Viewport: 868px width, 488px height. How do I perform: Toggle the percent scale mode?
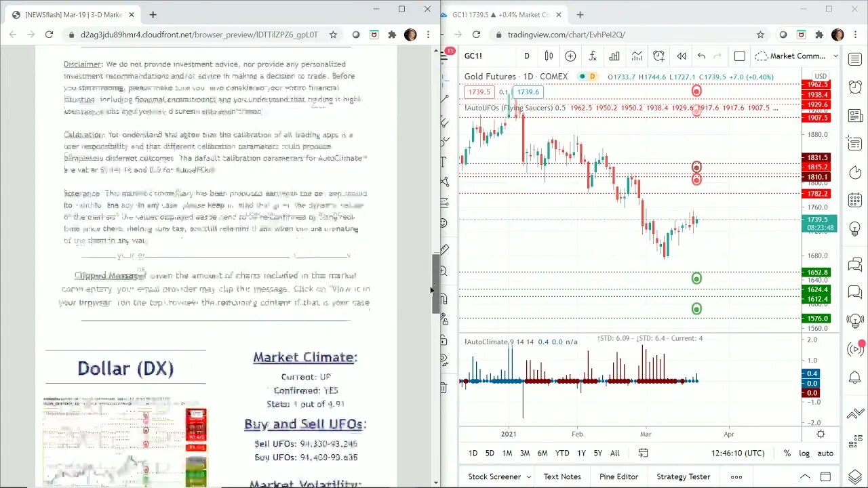[787, 453]
